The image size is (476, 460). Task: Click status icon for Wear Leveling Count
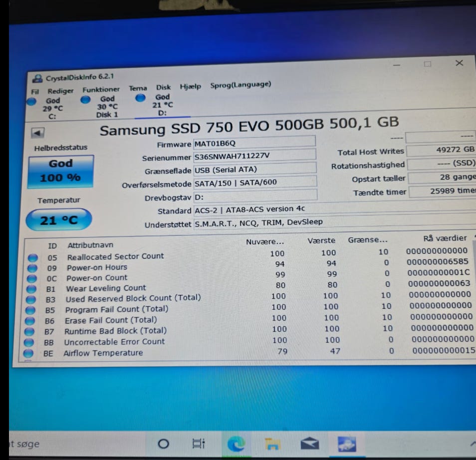(31, 289)
